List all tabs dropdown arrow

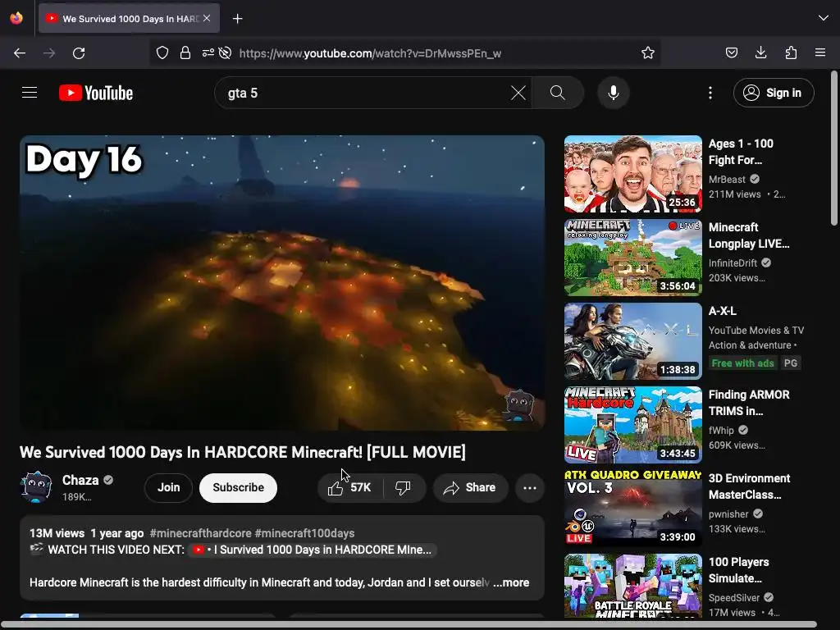(824, 18)
